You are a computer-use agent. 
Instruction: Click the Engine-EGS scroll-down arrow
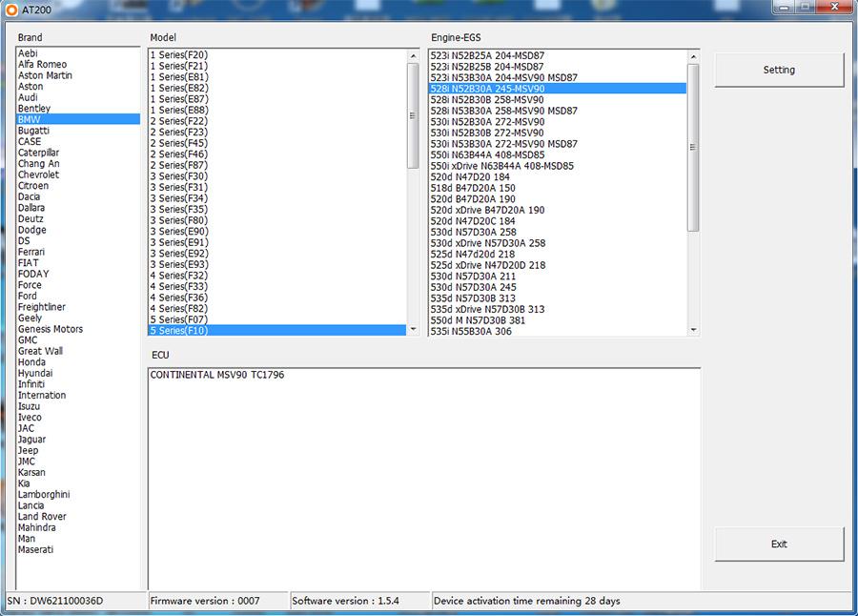[x=691, y=330]
